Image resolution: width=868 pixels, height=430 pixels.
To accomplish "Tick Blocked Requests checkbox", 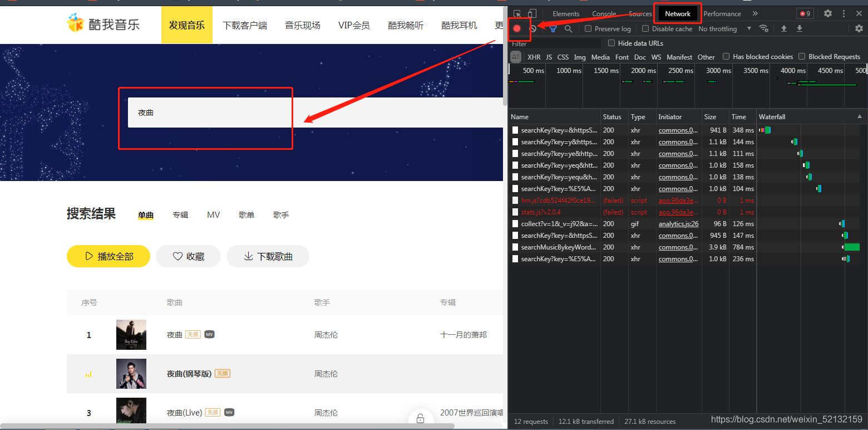I will pyautogui.click(x=802, y=56).
